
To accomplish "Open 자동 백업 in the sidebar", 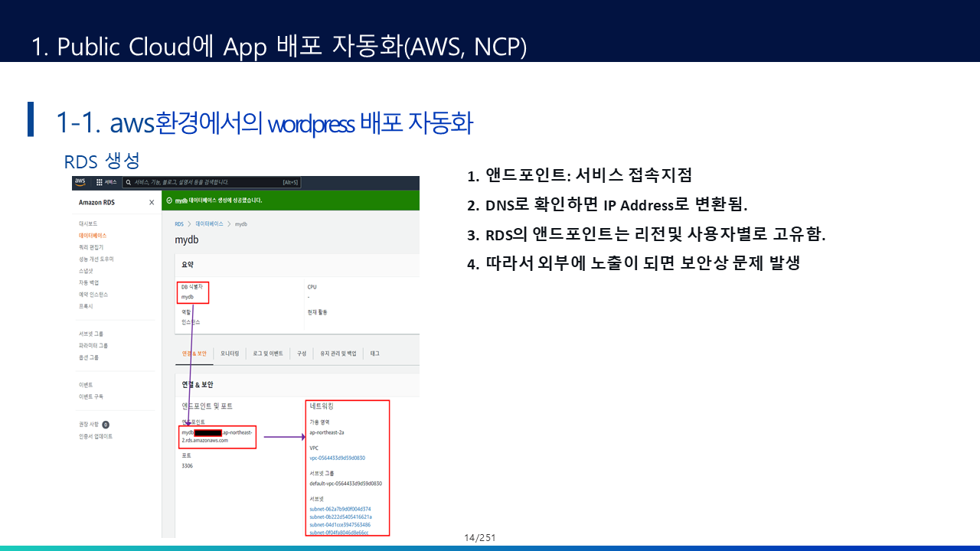I will coord(89,282).
